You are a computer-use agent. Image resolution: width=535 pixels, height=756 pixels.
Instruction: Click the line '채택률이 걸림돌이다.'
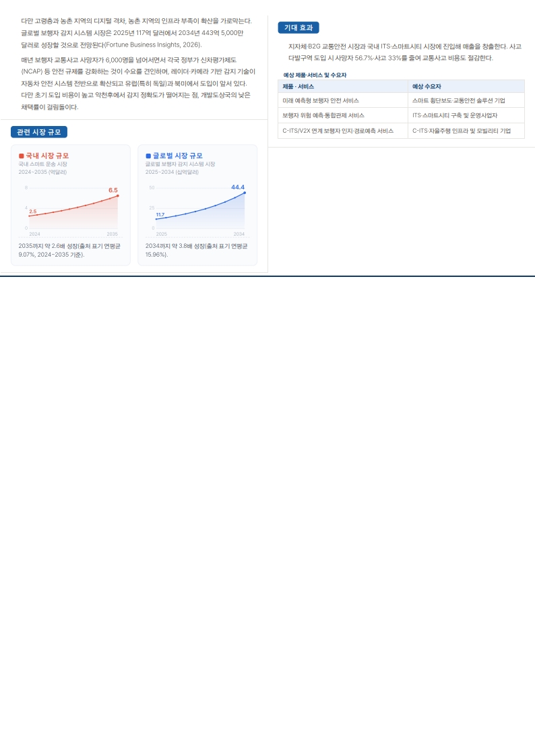(x=50, y=107)
